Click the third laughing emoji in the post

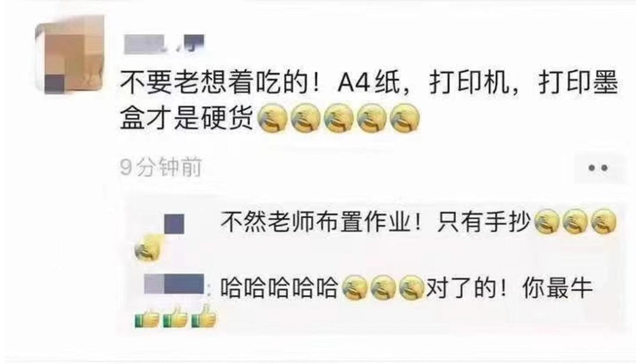(x=339, y=118)
